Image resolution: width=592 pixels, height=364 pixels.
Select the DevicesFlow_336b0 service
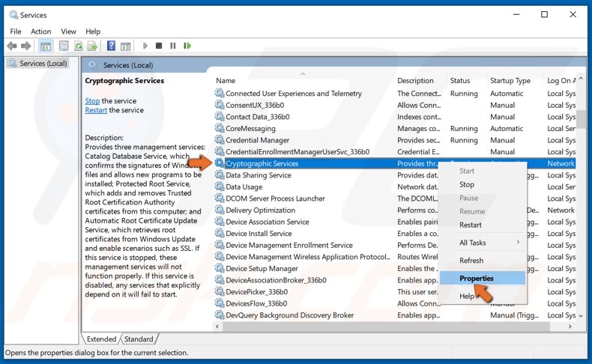point(256,303)
